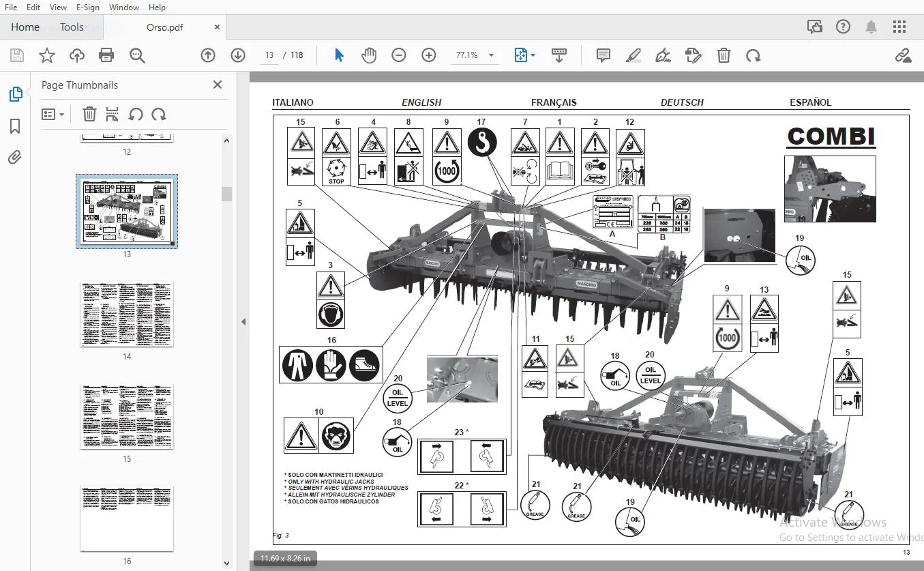Open the help question mark icon
This screenshot has width=924, height=571.
point(843,27)
